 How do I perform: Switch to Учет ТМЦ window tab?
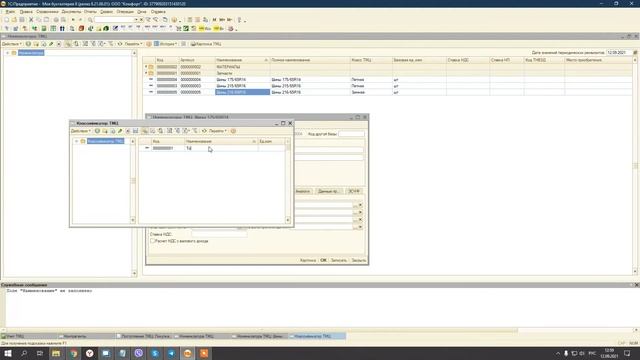coord(29,336)
